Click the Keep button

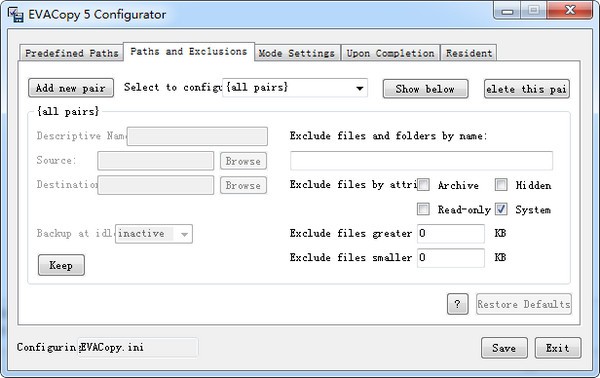click(61, 265)
